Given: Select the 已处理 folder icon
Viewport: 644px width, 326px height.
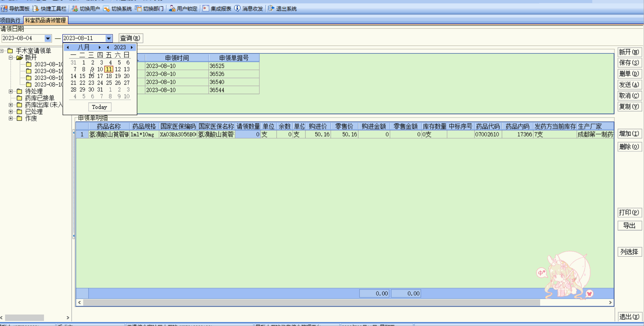Looking at the screenshot, I should [x=19, y=111].
